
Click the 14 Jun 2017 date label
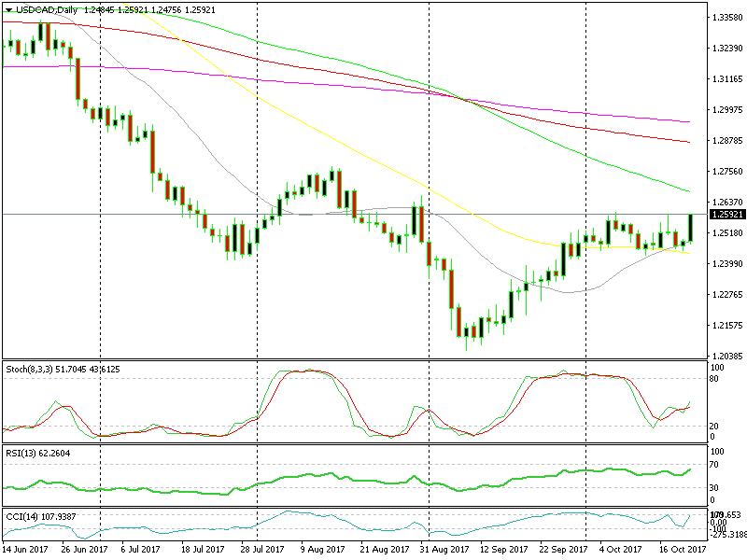(25, 549)
